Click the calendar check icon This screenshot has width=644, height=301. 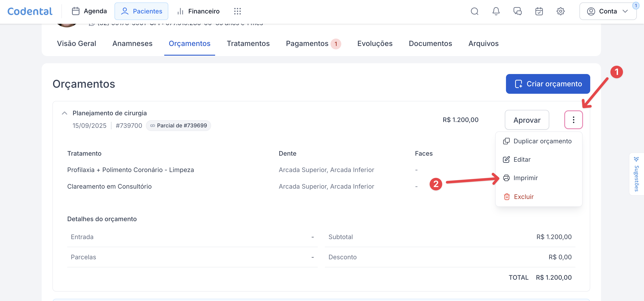tap(539, 11)
